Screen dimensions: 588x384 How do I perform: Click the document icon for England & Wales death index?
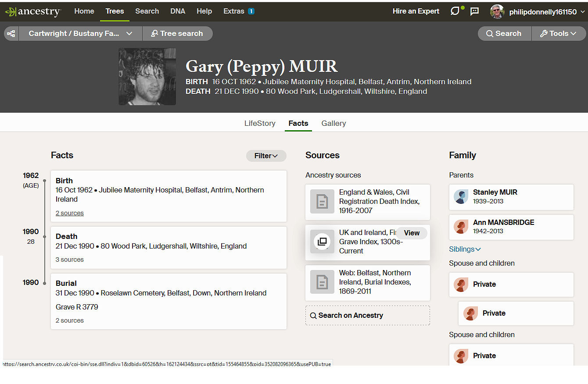pos(322,202)
